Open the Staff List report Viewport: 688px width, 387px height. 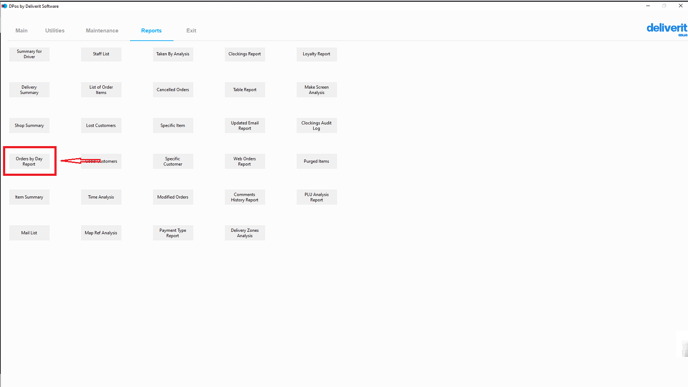[x=101, y=54]
